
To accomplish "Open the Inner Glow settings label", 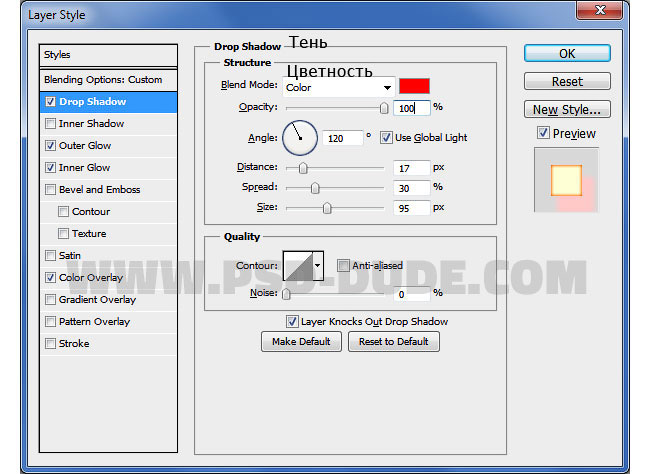I will point(85,168).
